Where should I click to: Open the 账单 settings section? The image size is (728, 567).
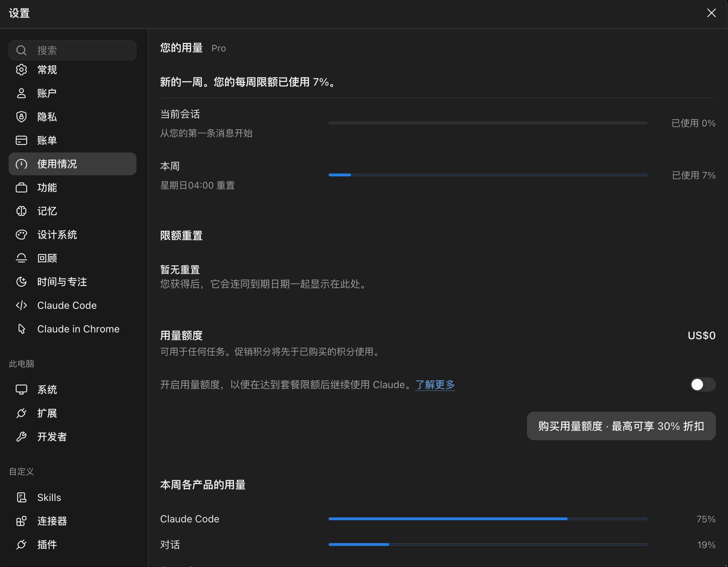(x=73, y=140)
